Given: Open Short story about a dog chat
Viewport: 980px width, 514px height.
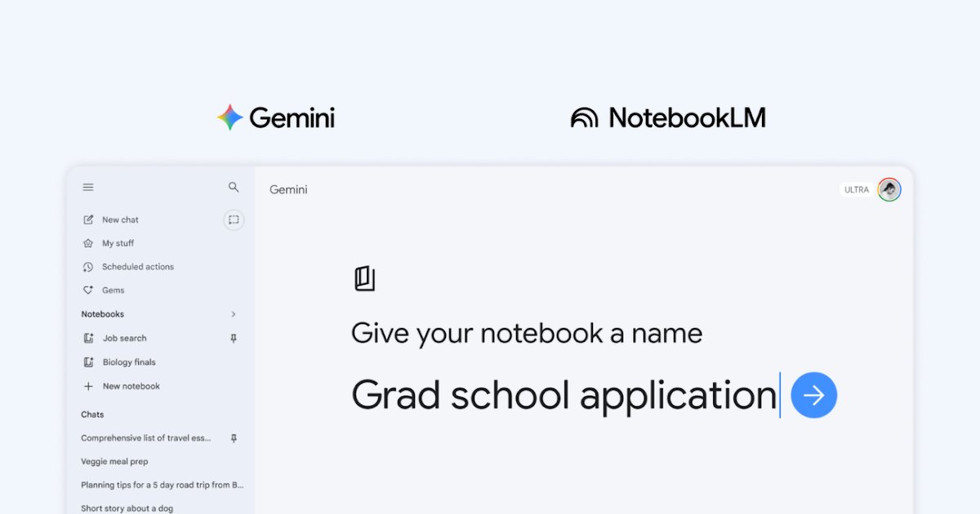Looking at the screenshot, I should (x=127, y=508).
